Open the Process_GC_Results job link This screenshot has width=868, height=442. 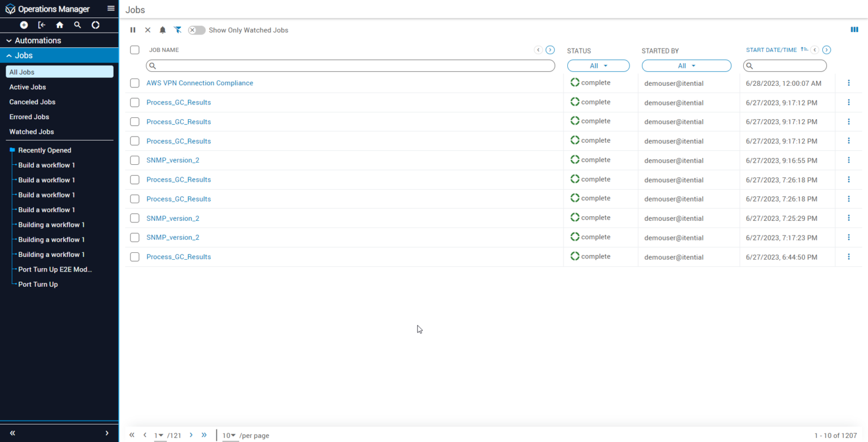pyautogui.click(x=179, y=102)
